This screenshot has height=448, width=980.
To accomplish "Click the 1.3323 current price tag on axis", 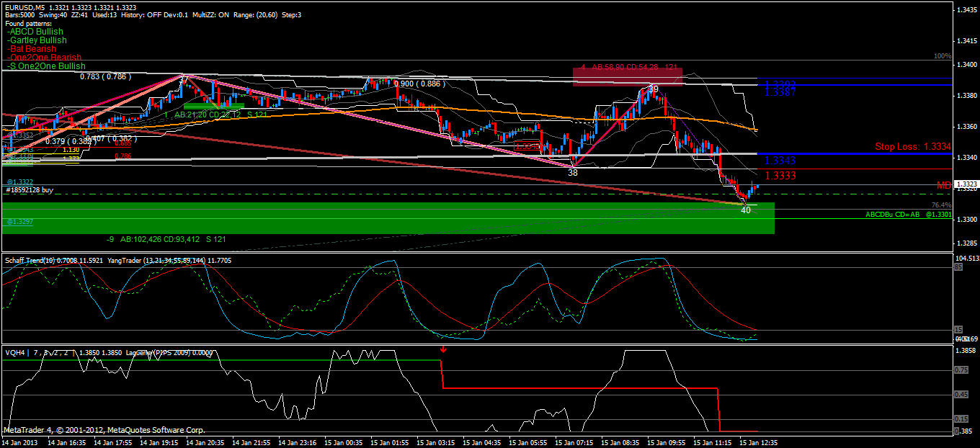I will tap(964, 184).
